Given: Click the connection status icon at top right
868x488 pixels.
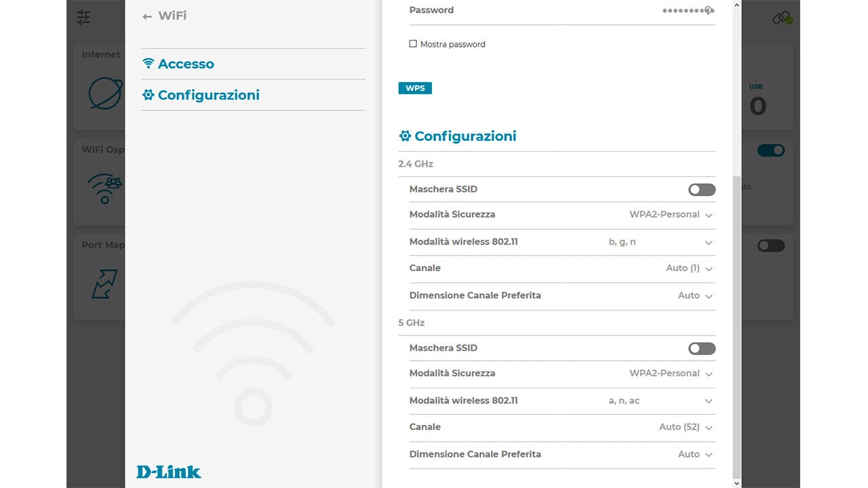Looking at the screenshot, I should pos(782,18).
